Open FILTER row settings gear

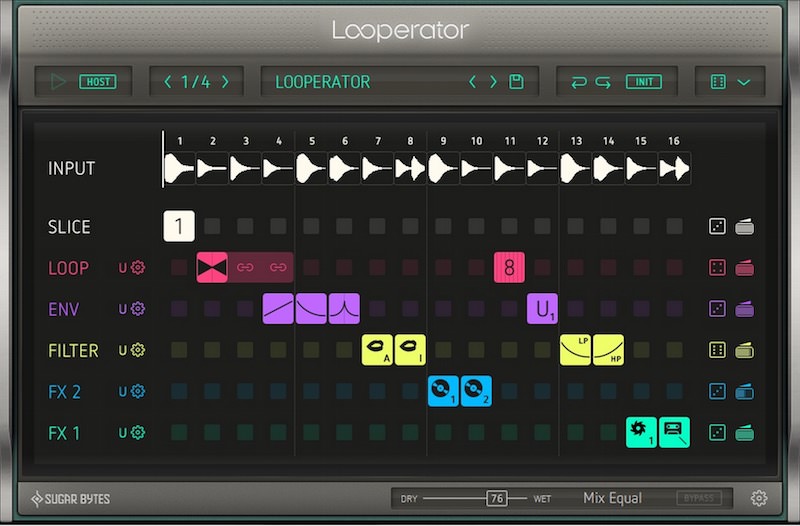coord(138,350)
